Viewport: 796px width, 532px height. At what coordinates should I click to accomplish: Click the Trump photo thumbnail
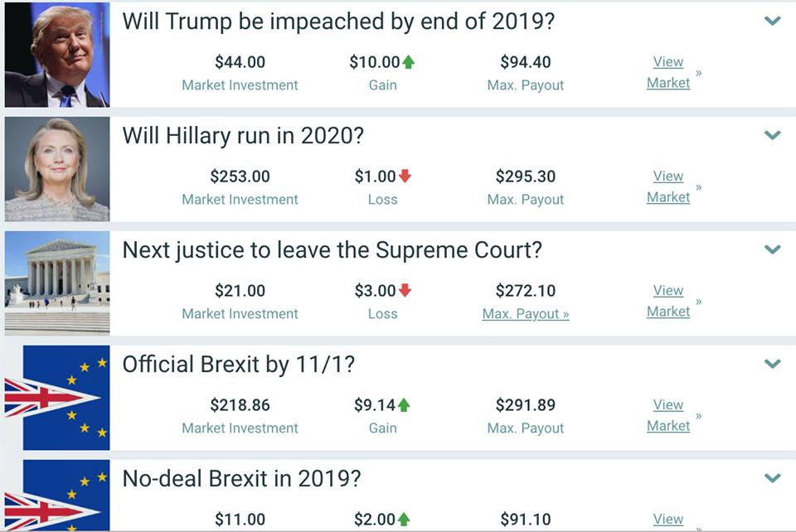pos(57,54)
